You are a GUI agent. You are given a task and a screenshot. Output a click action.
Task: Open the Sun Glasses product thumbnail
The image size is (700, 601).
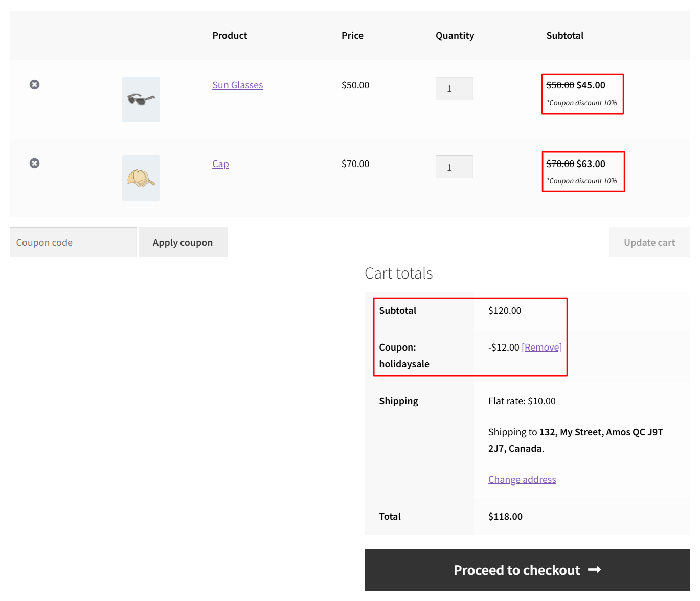coord(141,99)
